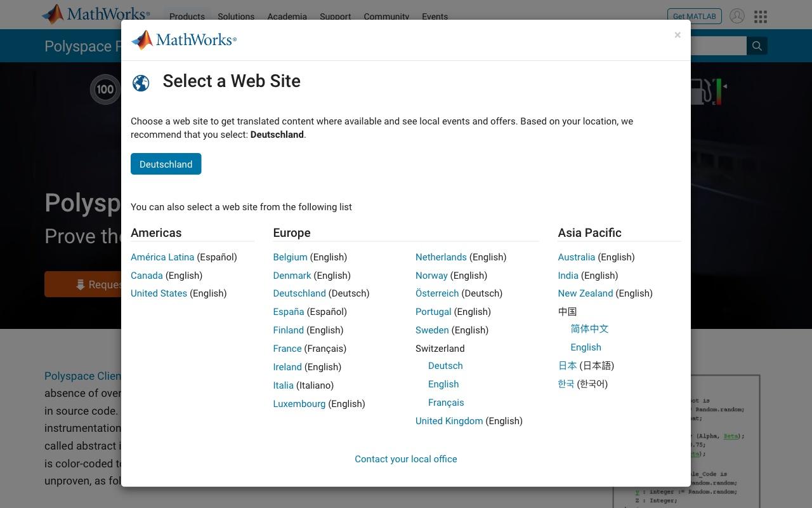The height and width of the screenshot is (508, 812).
Task: Open the user account profile icon
Action: (737, 17)
